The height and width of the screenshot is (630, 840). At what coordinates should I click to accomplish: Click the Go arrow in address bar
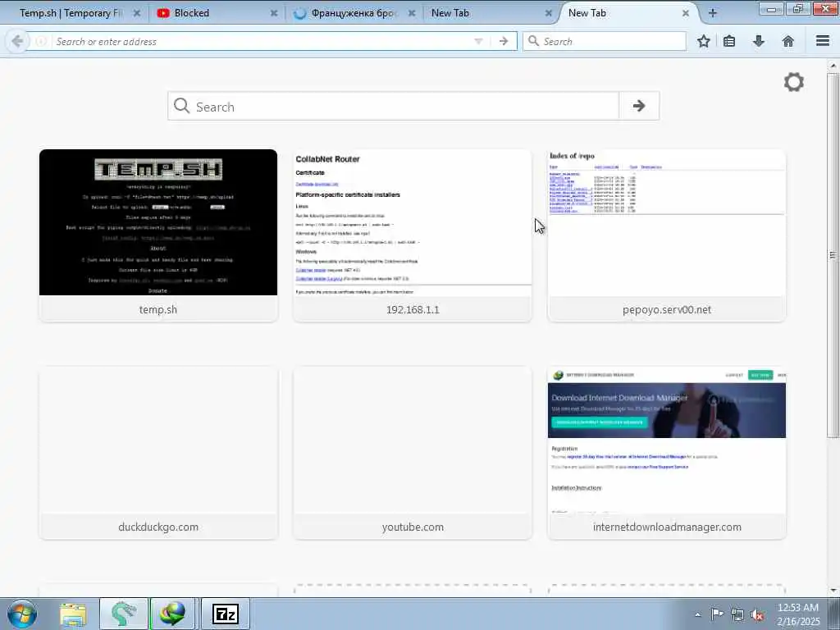click(x=503, y=41)
